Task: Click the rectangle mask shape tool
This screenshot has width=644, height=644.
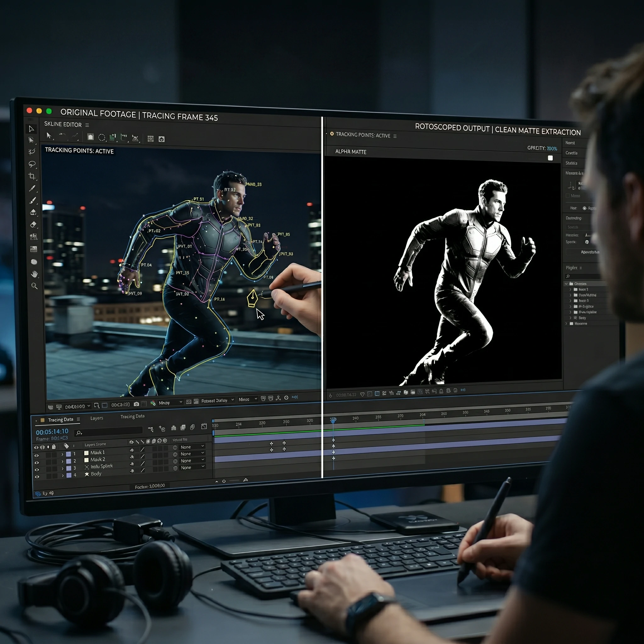Action: [x=90, y=137]
